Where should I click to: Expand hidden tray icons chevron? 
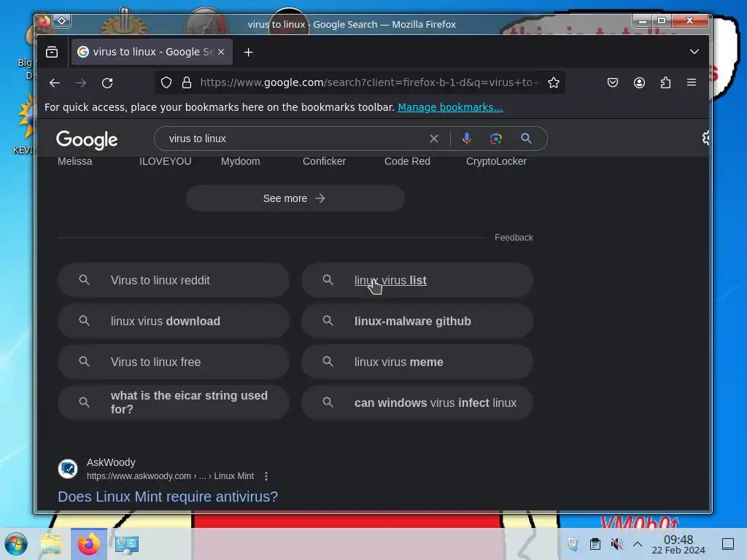638,544
